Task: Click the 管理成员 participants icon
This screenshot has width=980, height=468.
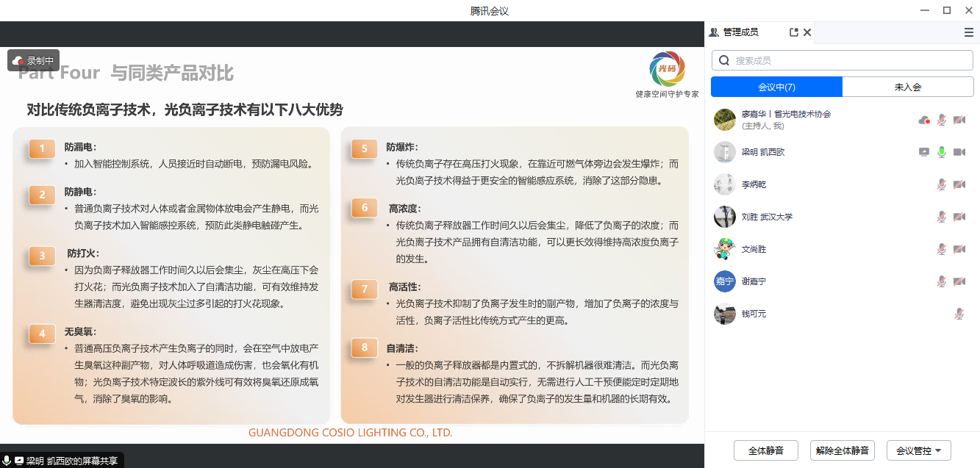Action: coord(715,32)
